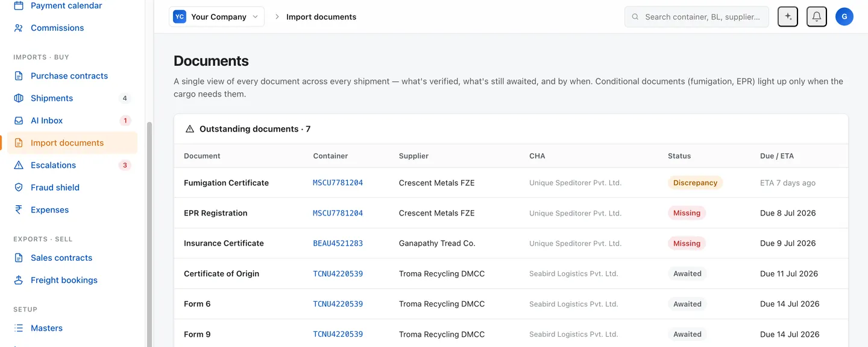This screenshot has height=347, width=868.
Task: Click the search magnifier icon
Action: (635, 17)
